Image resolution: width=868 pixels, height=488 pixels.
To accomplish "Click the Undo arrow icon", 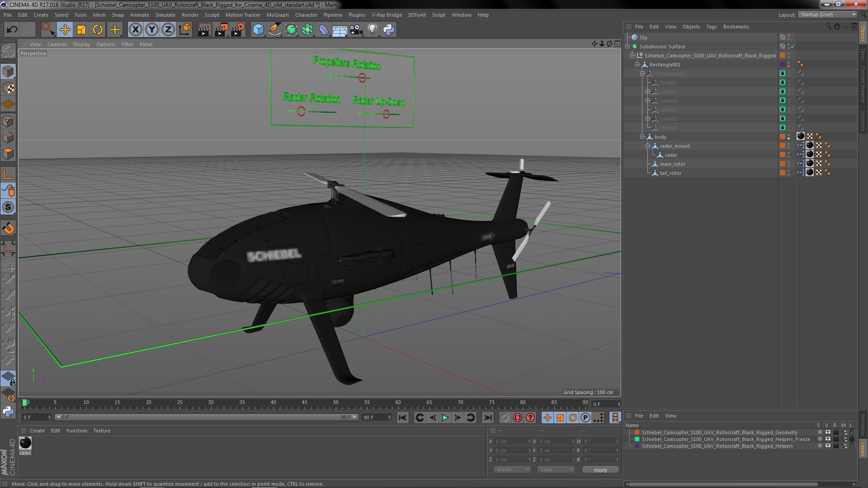I will 12,30.
